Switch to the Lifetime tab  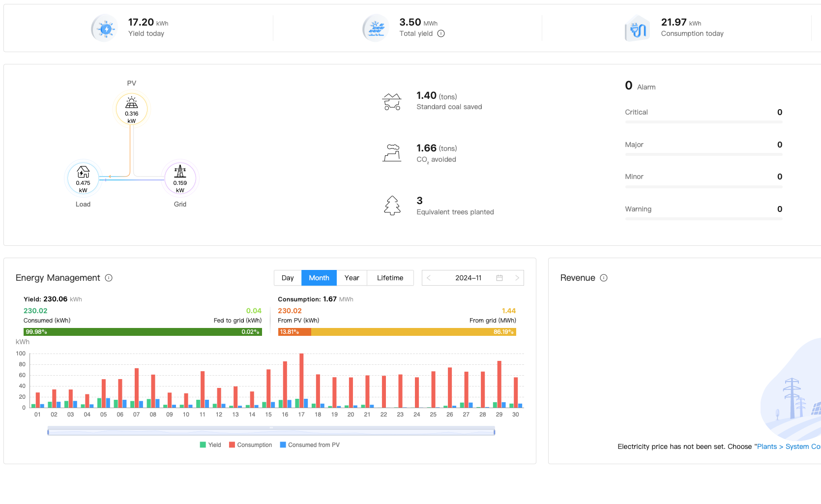(x=390, y=278)
